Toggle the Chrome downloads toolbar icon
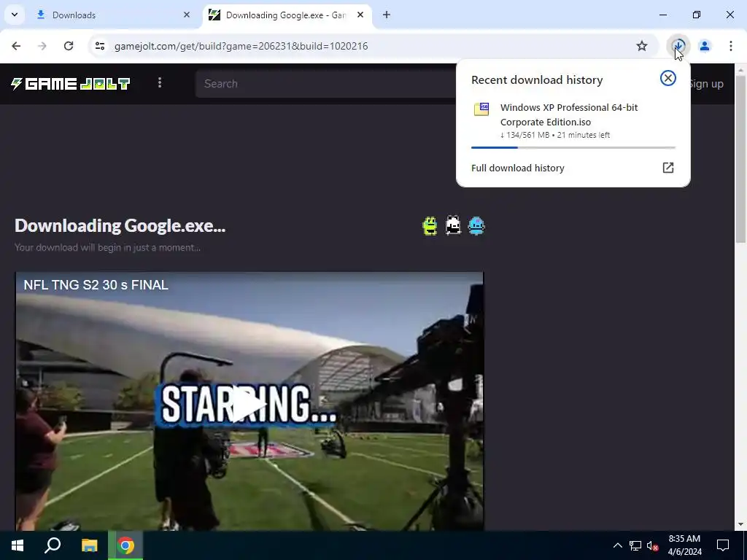 (x=678, y=46)
